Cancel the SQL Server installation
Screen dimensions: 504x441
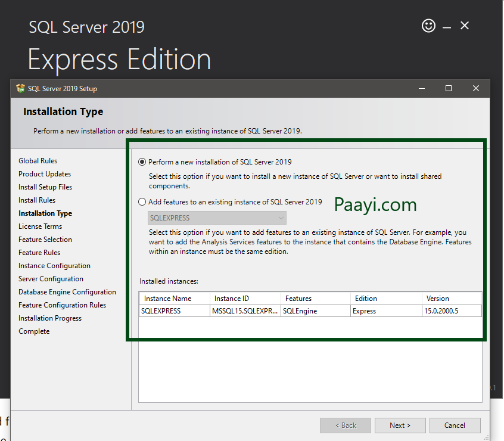455,425
